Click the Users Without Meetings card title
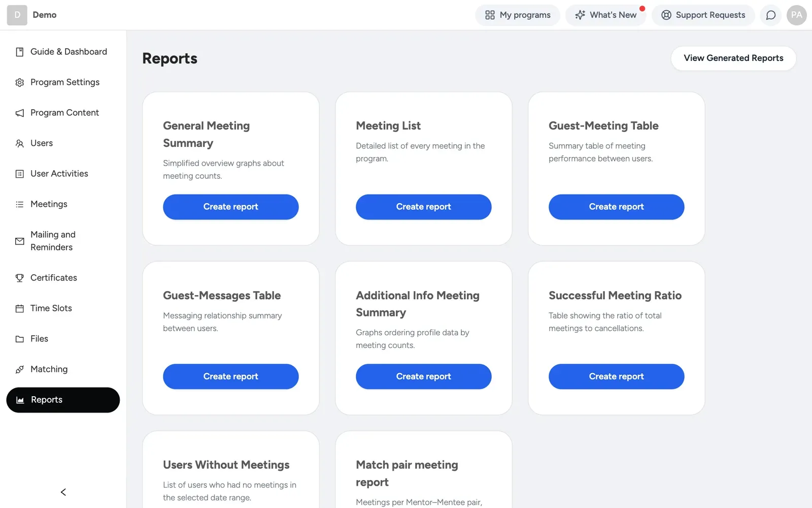Image resolution: width=812 pixels, height=508 pixels. tap(226, 465)
